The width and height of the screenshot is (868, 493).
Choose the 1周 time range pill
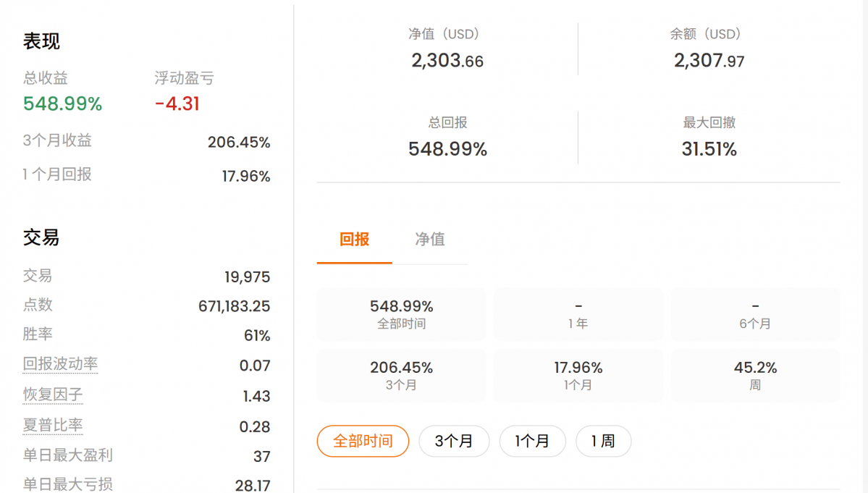(603, 441)
